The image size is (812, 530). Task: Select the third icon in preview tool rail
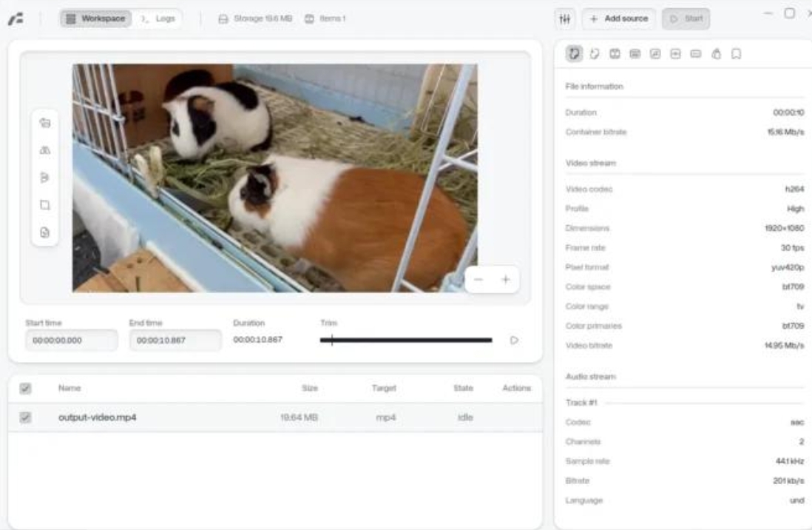pos(45,178)
